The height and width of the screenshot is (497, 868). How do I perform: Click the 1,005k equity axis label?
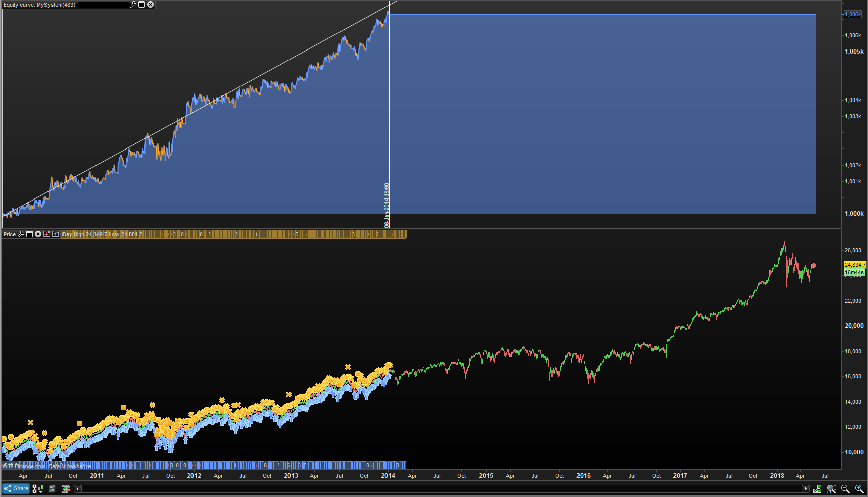coord(854,52)
